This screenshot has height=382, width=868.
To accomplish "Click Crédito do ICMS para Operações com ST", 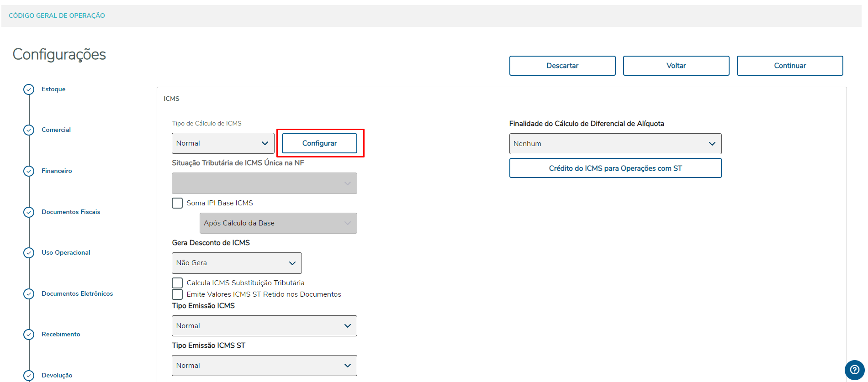I will point(615,168).
